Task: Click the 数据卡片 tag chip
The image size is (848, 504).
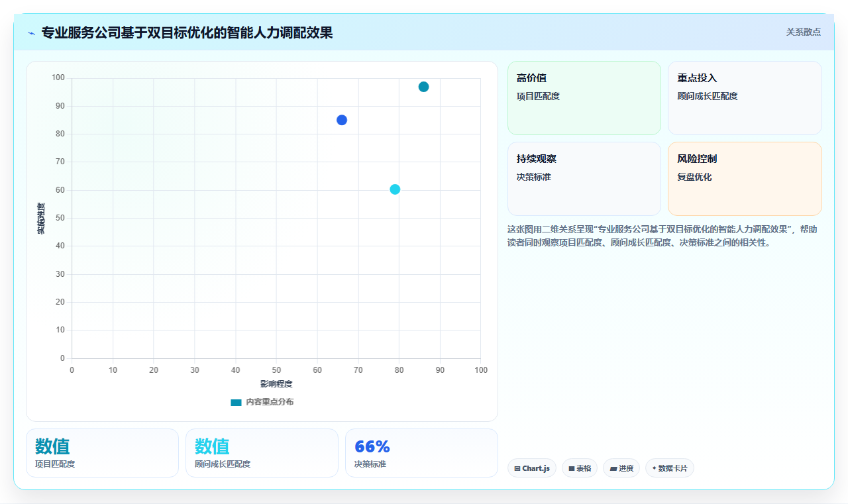Action: click(x=670, y=468)
